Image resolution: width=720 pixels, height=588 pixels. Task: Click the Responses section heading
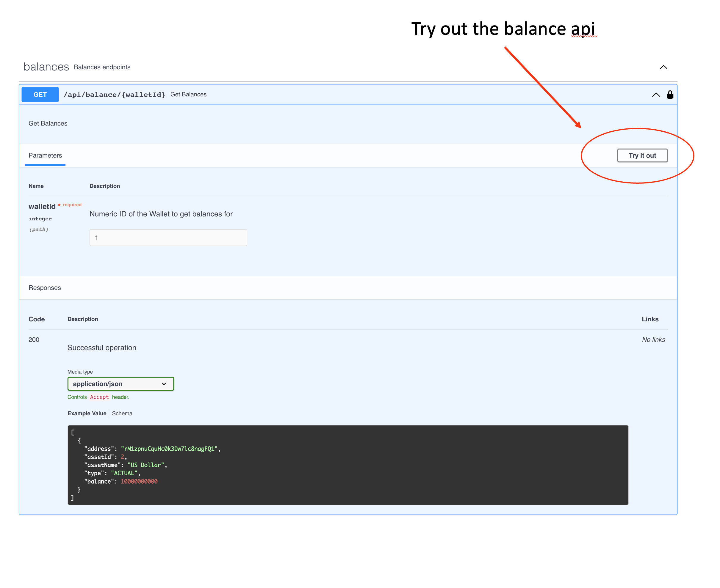(45, 287)
